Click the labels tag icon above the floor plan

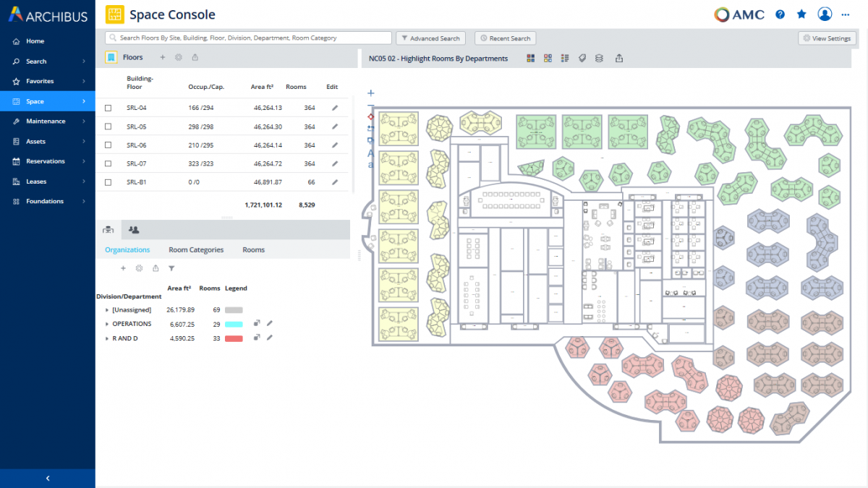(582, 58)
